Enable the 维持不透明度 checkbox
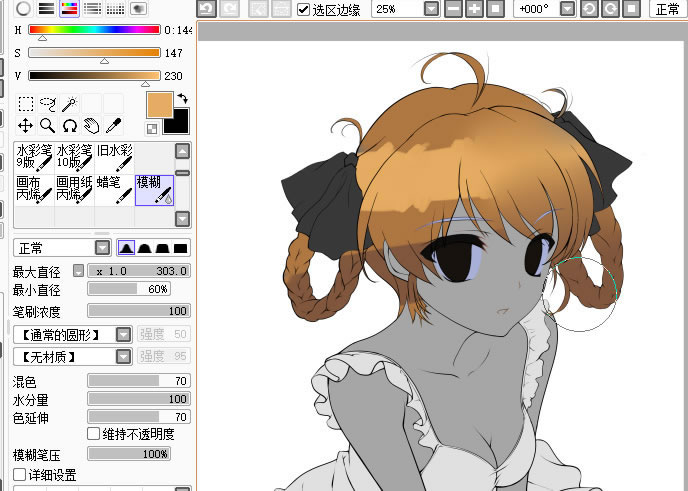This screenshot has height=491, width=688. [x=93, y=434]
